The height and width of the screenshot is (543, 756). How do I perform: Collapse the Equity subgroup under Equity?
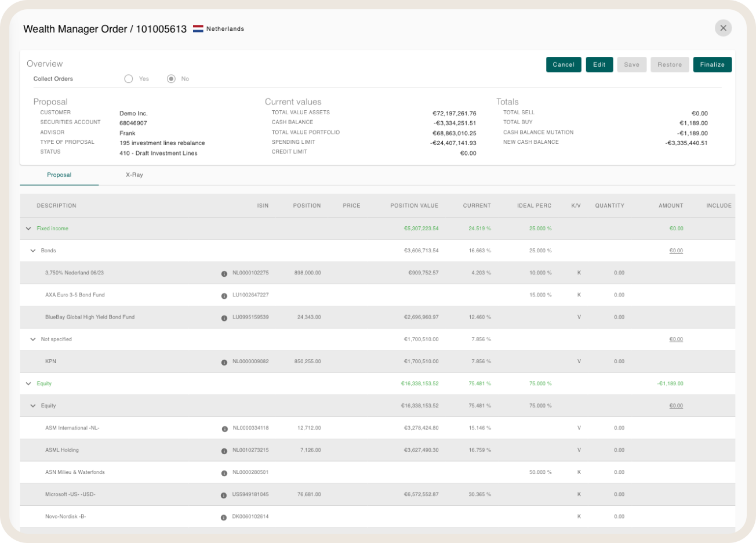tap(33, 406)
